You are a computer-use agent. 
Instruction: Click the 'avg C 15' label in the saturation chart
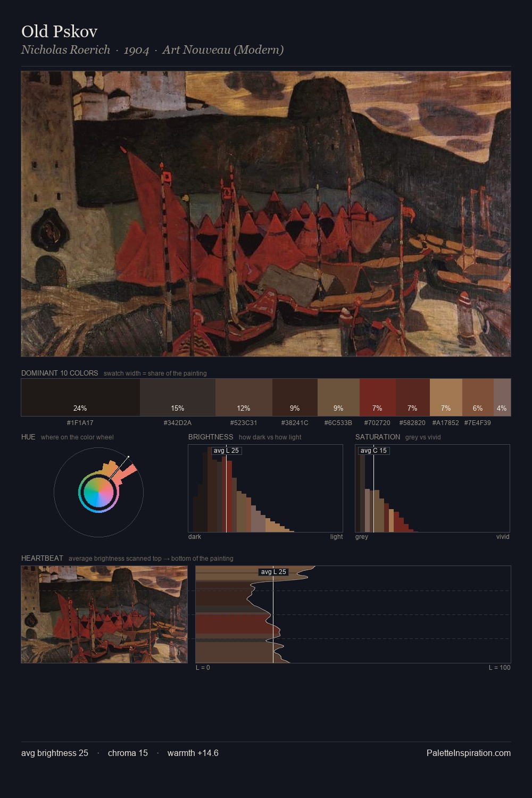tap(373, 451)
